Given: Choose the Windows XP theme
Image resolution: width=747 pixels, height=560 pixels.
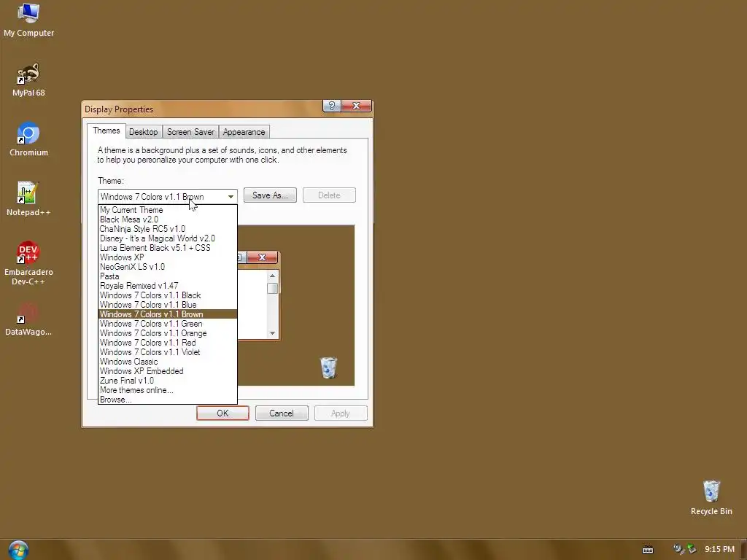Looking at the screenshot, I should click(167, 257).
